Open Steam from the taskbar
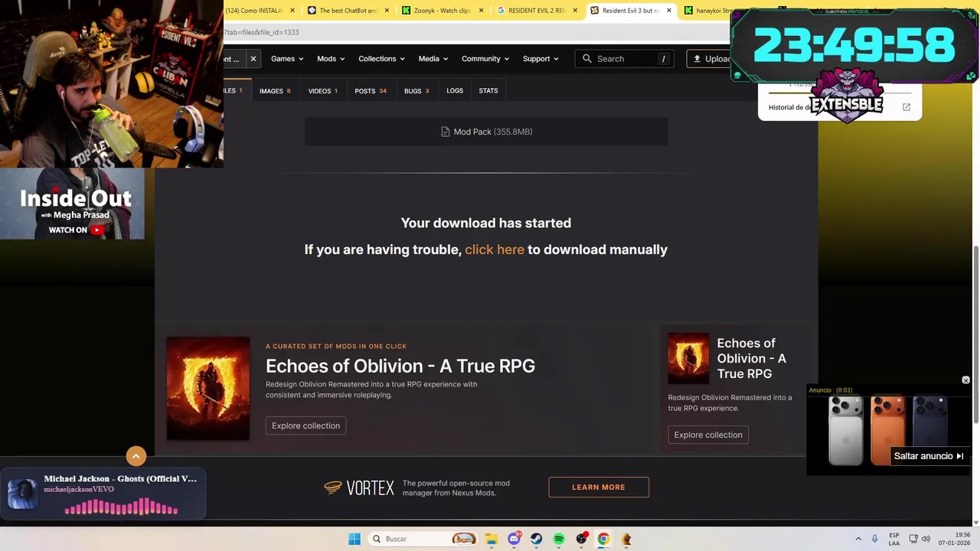The height and width of the screenshot is (551, 980). pyautogui.click(x=536, y=539)
